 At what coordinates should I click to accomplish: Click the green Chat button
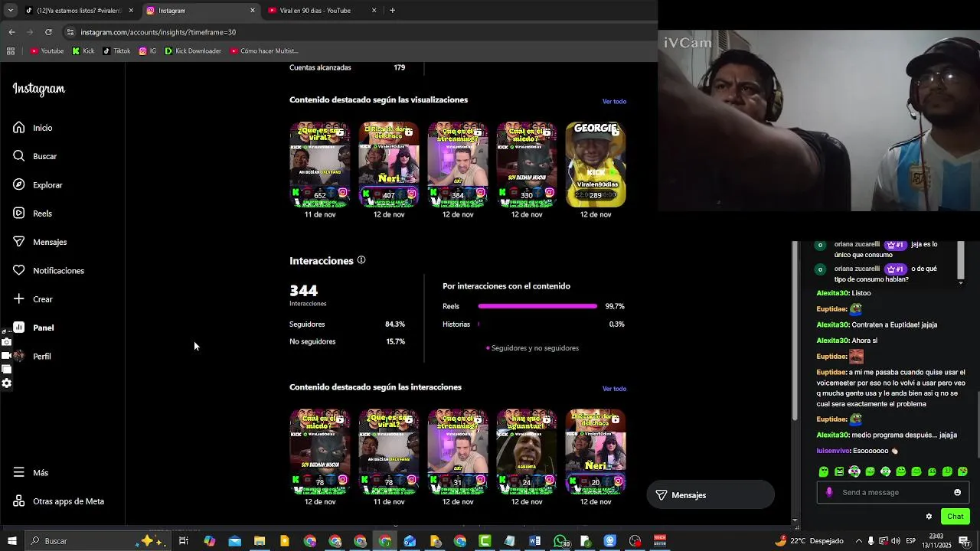[x=955, y=517]
